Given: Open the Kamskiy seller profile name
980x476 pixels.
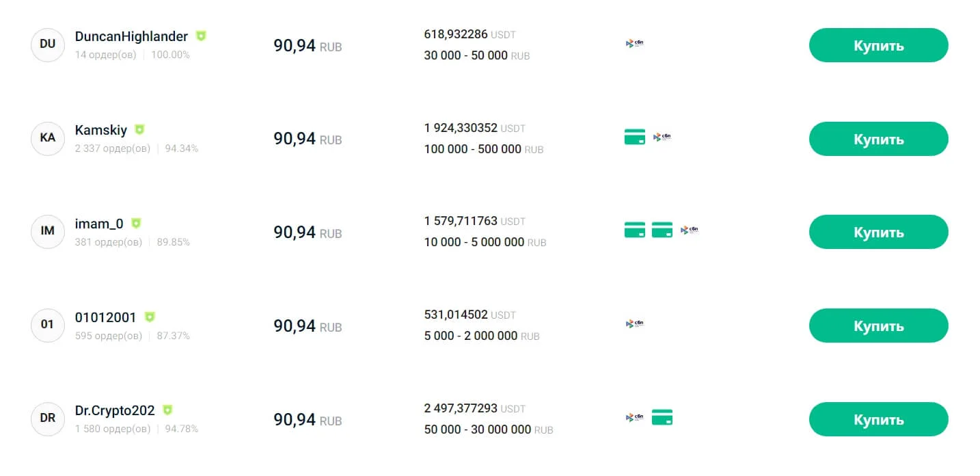Looking at the screenshot, I should (101, 130).
